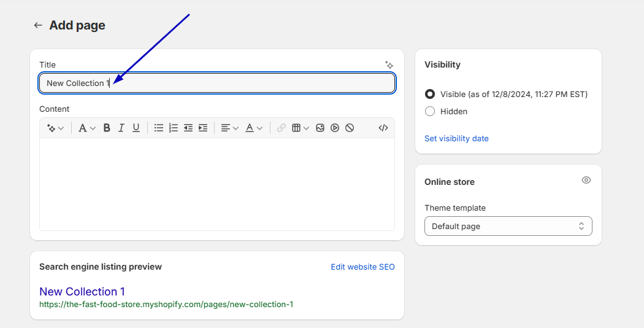The image size is (644, 328).
Task: Click the Edit website SEO link
Action: (x=362, y=267)
